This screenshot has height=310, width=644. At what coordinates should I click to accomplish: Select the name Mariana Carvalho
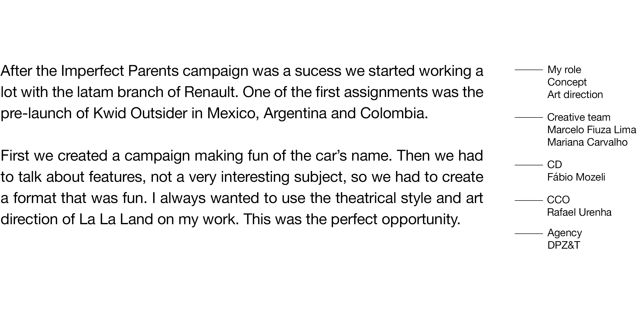tap(587, 142)
